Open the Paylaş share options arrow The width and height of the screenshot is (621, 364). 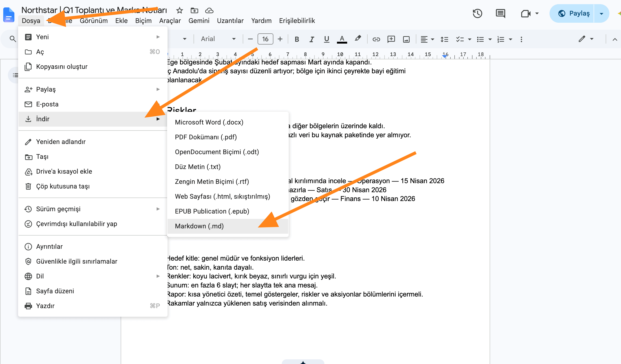click(x=601, y=13)
